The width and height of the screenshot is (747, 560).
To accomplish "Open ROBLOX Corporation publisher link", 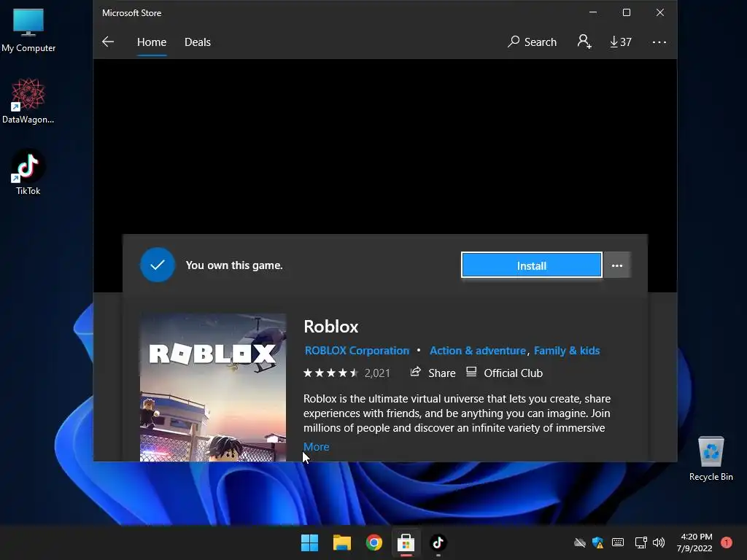I will (x=357, y=351).
